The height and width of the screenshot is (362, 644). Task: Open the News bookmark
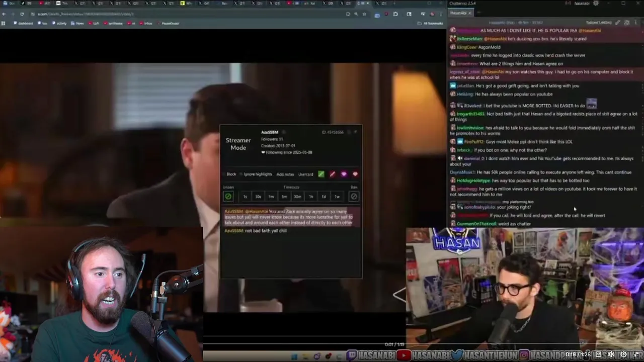[78, 23]
